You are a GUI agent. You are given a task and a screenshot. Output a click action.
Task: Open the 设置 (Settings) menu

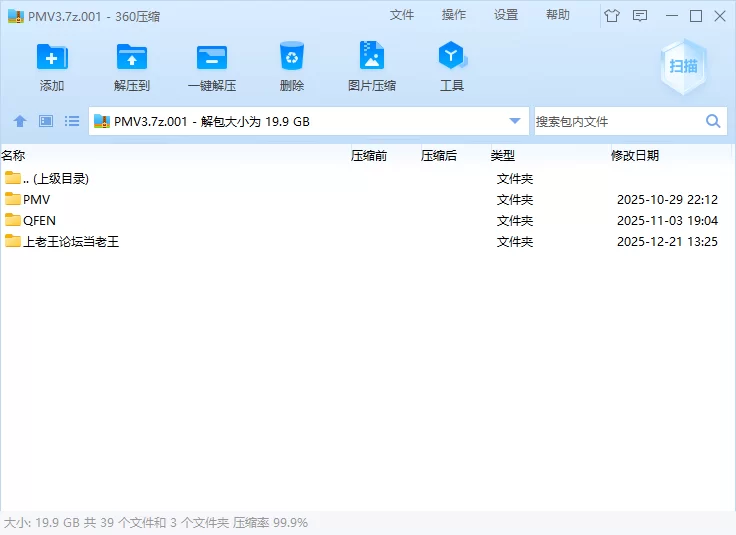tap(506, 15)
